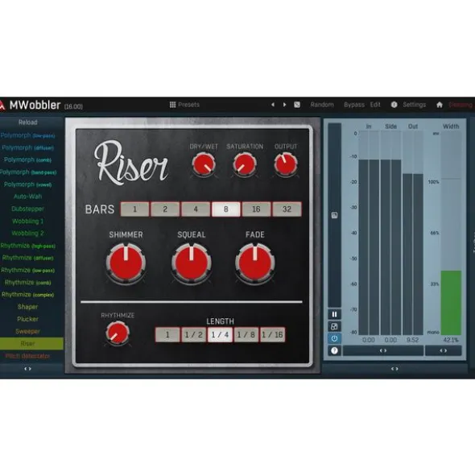Click the green Width meter bar
This screenshot has width=475, height=476.
click(451, 303)
